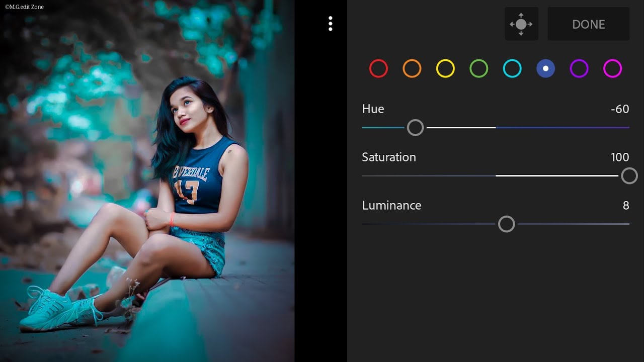Click the Luminance label
Screen dimensions: 644x362
391,206
